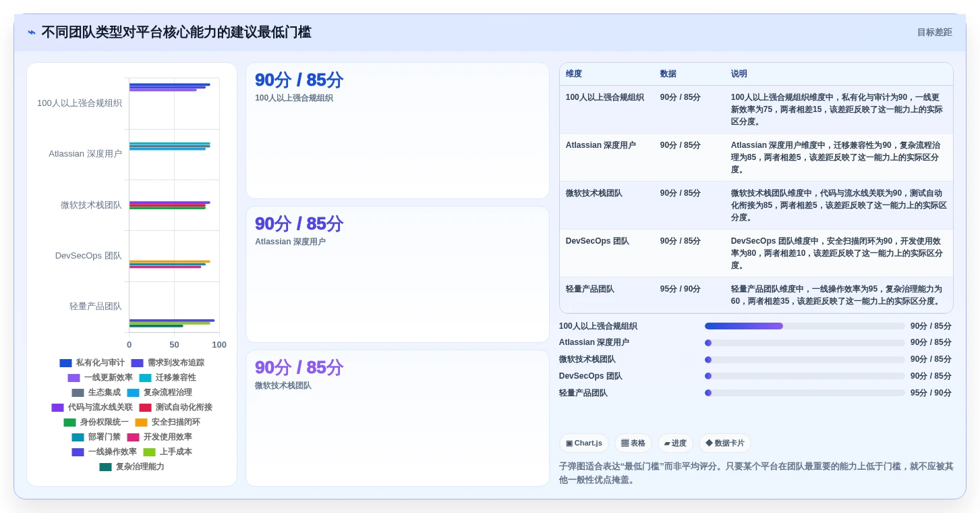Click the orange 安全扫描闭环 bar in the chart

[x=169, y=261]
